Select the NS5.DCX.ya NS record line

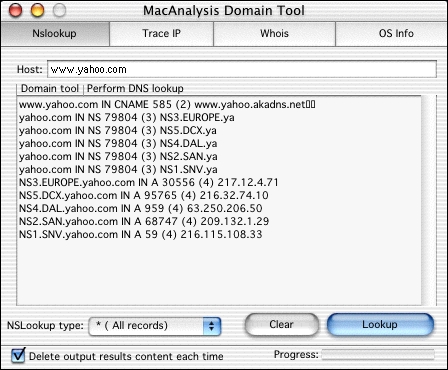point(118,131)
